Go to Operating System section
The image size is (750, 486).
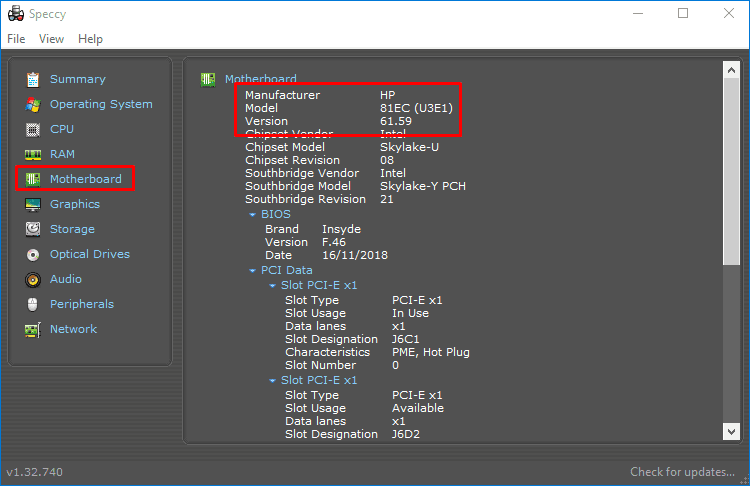point(101,104)
